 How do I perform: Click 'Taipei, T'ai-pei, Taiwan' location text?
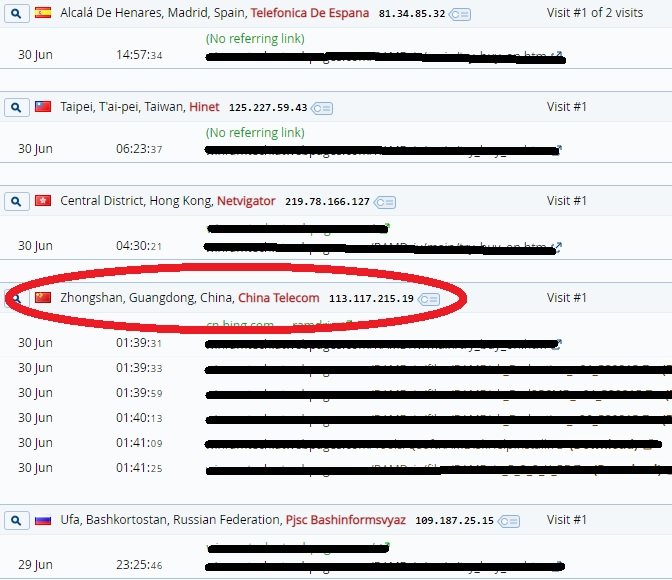pyautogui.click(x=123, y=107)
